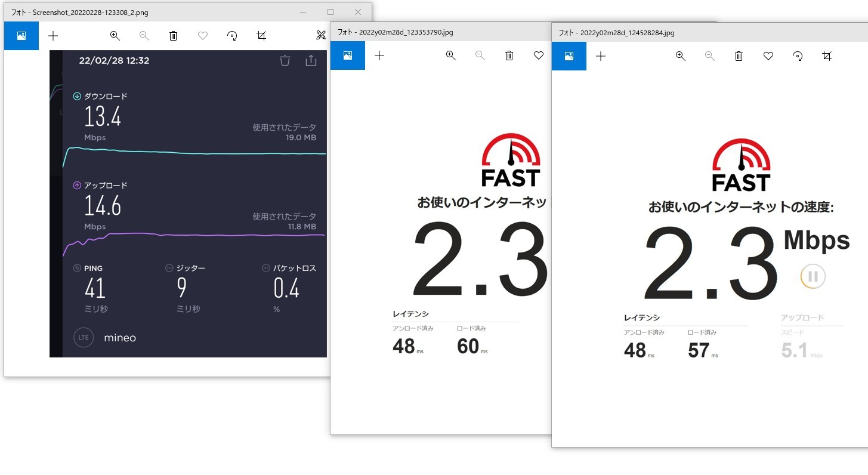
Task: Maximize the Screenshot_20220228-123308_2.png window
Action: coord(330,11)
